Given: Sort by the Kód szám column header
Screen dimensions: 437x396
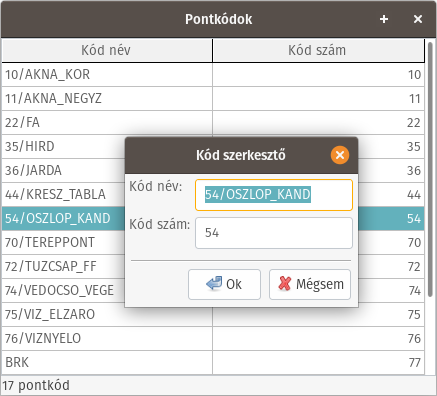Looking at the screenshot, I should point(318,50).
